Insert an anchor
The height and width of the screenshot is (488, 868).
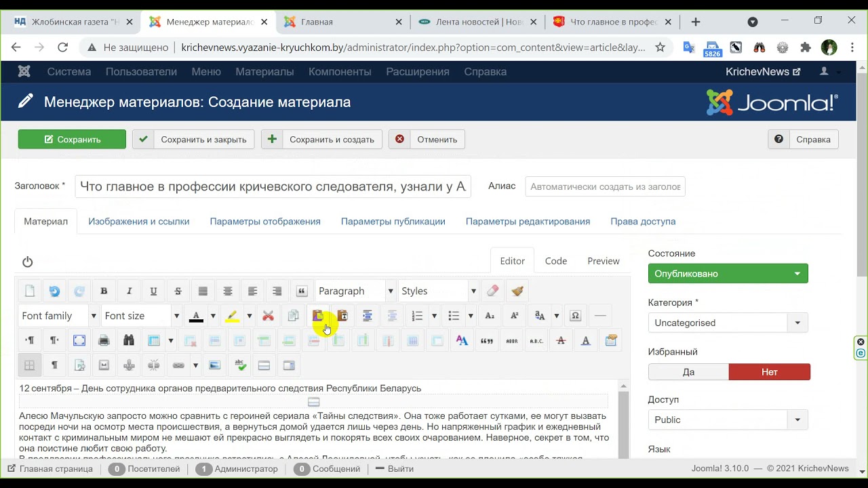tap(129, 365)
